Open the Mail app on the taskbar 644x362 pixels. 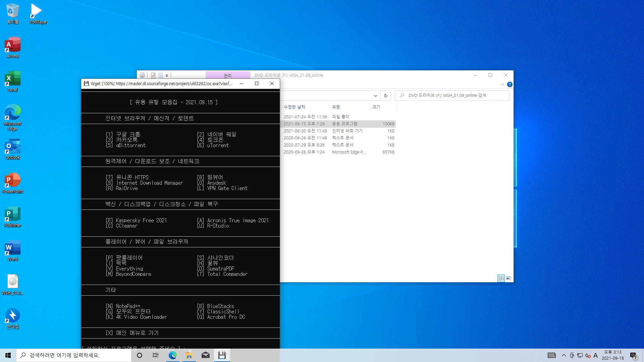tap(205, 355)
